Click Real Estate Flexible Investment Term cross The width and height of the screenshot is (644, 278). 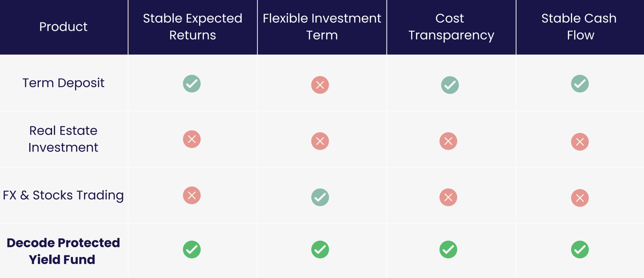click(320, 141)
